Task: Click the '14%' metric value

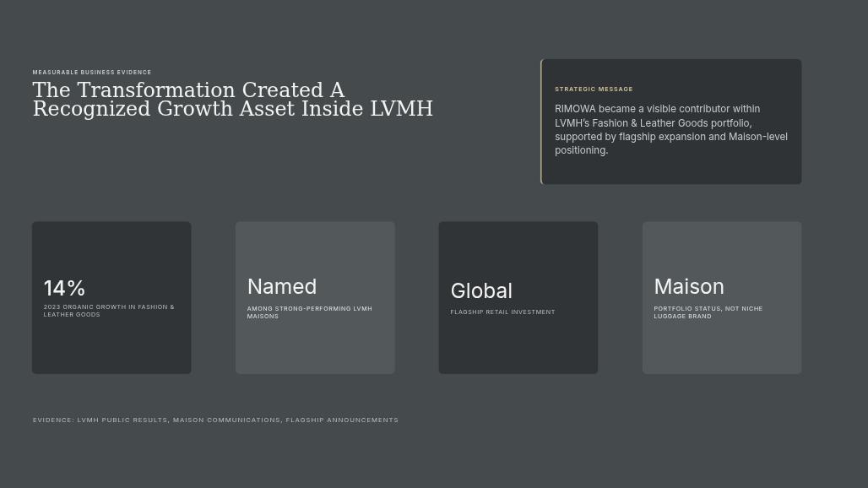Action: coord(64,288)
